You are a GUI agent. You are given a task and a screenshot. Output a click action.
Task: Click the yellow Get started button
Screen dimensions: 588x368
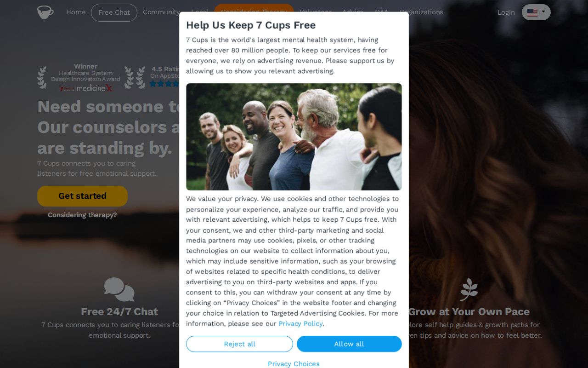coord(82,196)
